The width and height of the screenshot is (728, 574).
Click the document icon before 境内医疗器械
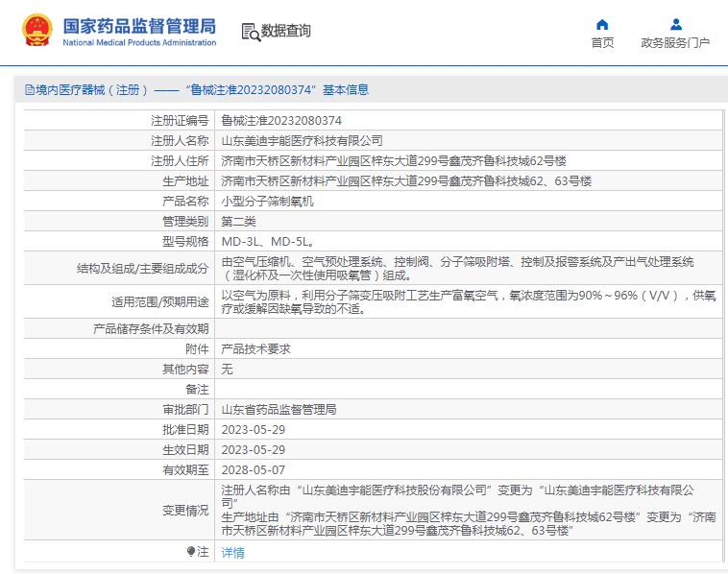click(29, 90)
